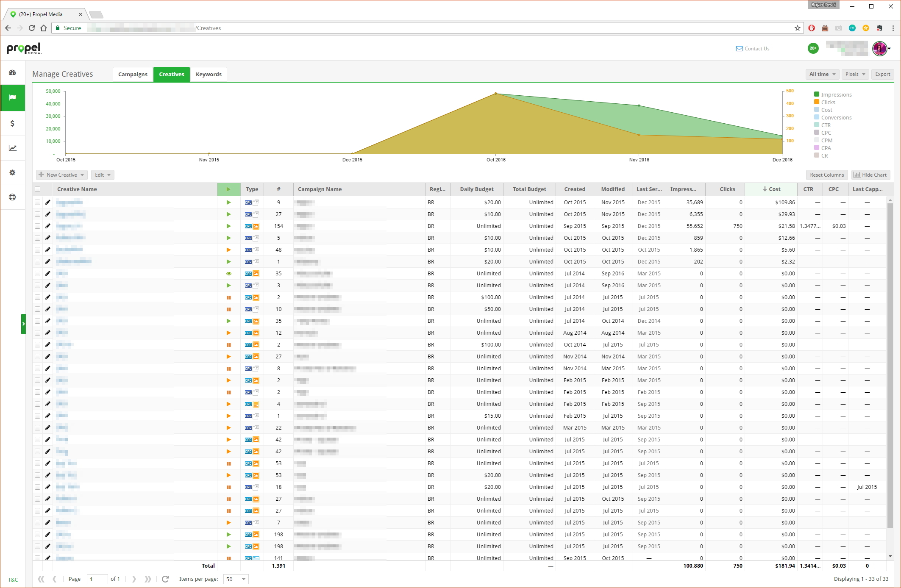Open the New Creative dropdown button
Screen dimensions: 901x588
[61, 175]
